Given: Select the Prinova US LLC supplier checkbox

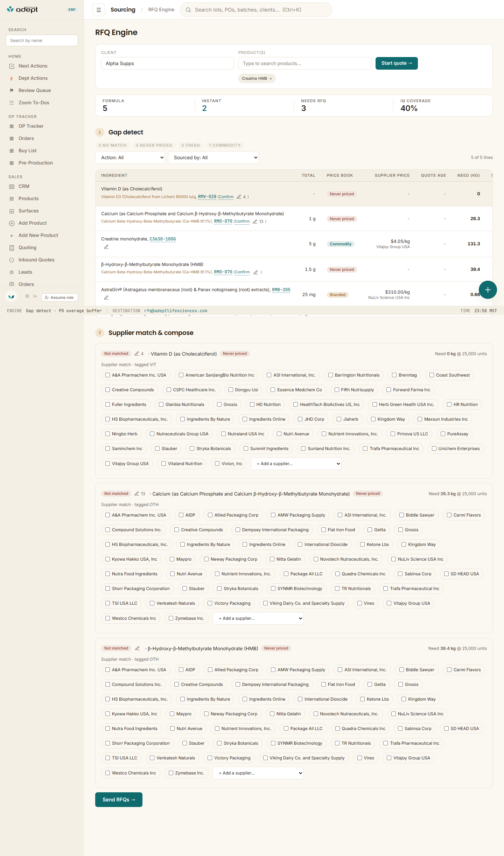Looking at the screenshot, I should coord(393,434).
